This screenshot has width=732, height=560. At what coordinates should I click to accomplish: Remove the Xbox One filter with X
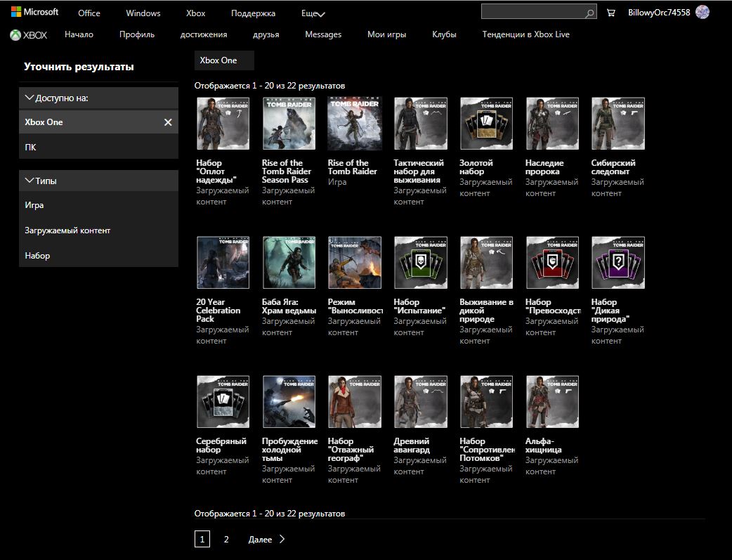pos(168,122)
